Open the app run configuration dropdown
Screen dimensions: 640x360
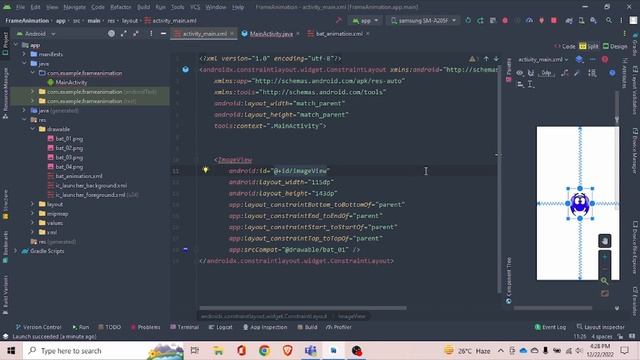(x=365, y=20)
